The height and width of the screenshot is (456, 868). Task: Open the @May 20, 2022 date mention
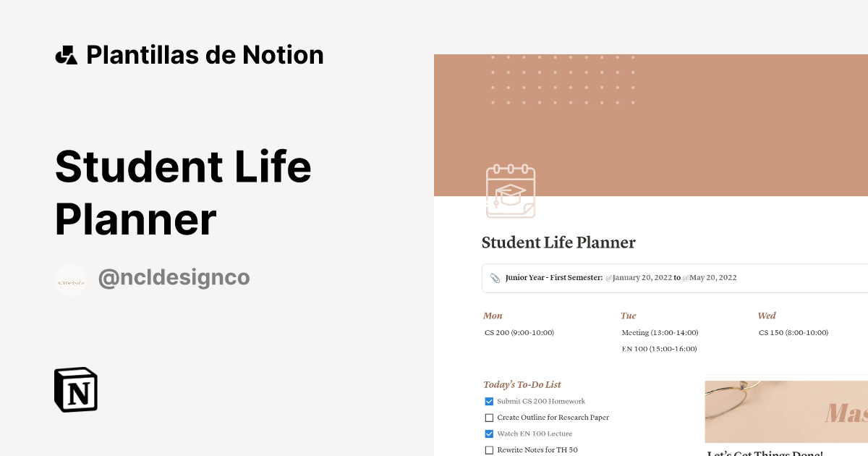click(710, 278)
